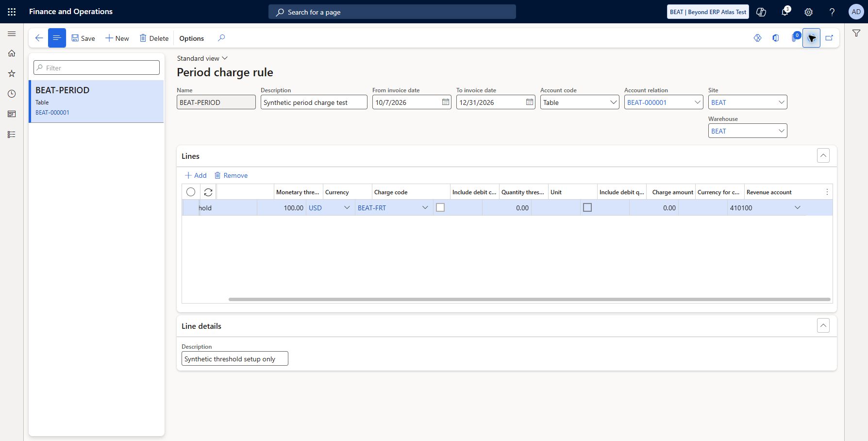Screen dimensions: 868x441
Task: Open Account relation dropdown
Action: (698, 102)
